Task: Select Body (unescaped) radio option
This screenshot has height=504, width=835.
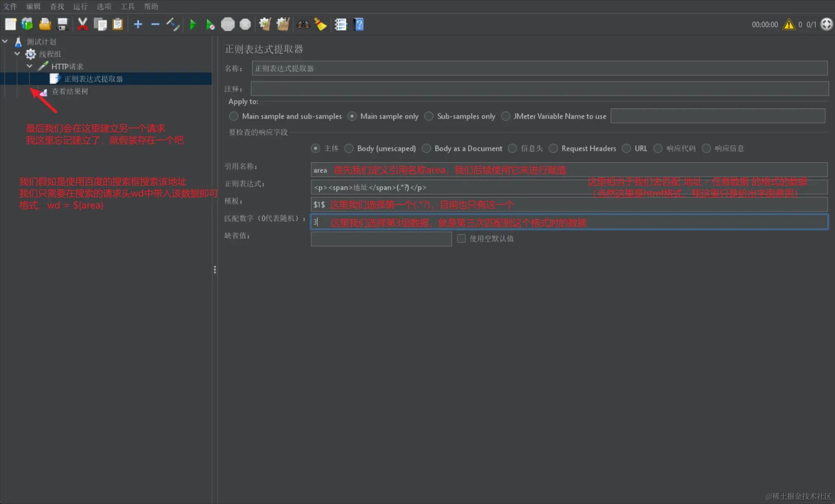Action: (349, 149)
